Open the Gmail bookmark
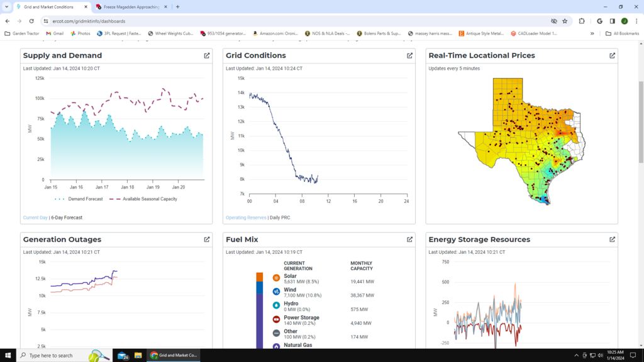This screenshot has width=644, height=362. point(55,33)
